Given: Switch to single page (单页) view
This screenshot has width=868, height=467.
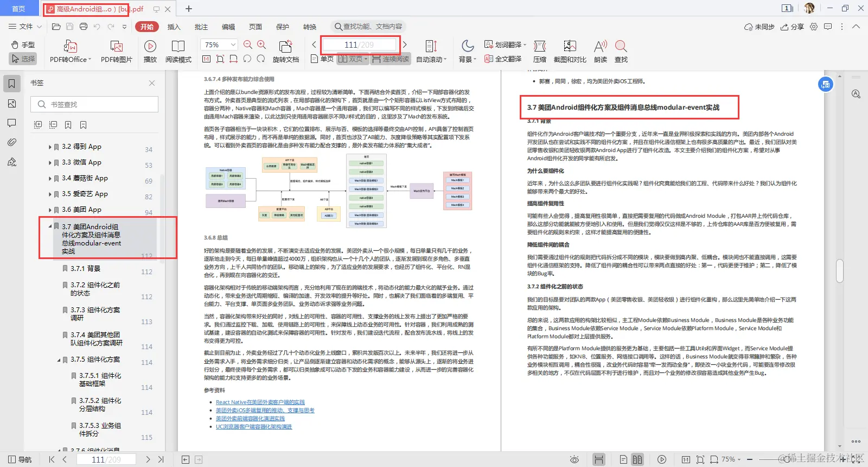Looking at the screenshot, I should [x=322, y=59].
